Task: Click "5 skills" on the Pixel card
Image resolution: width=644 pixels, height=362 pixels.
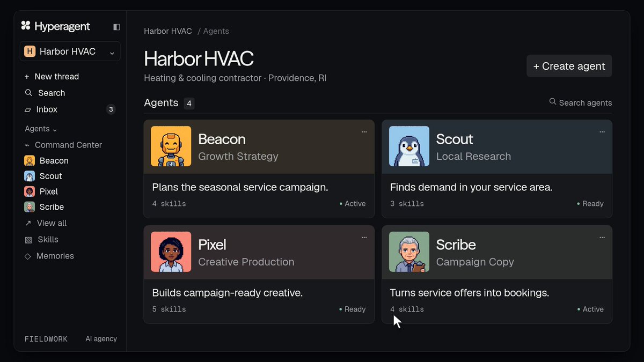Action: click(169, 309)
